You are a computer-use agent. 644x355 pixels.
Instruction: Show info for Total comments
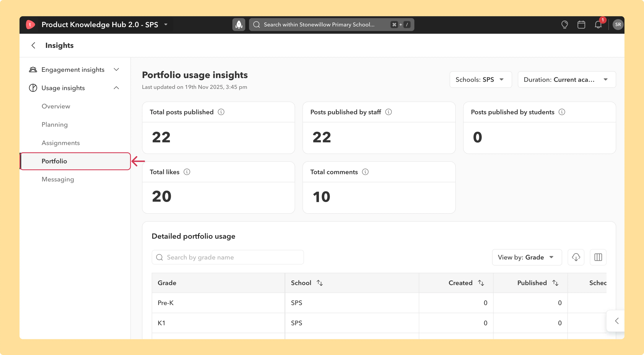click(x=365, y=172)
